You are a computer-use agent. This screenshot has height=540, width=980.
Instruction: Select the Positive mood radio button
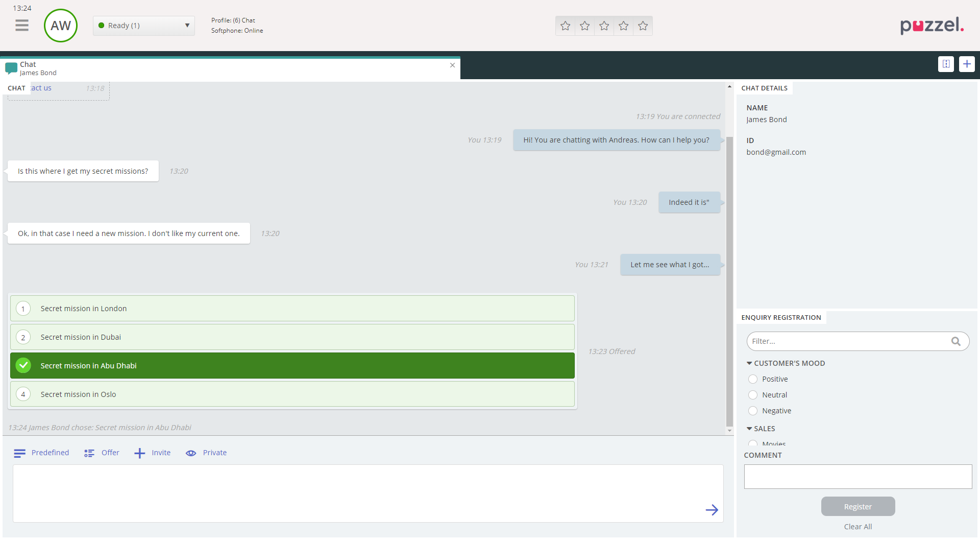pyautogui.click(x=753, y=379)
